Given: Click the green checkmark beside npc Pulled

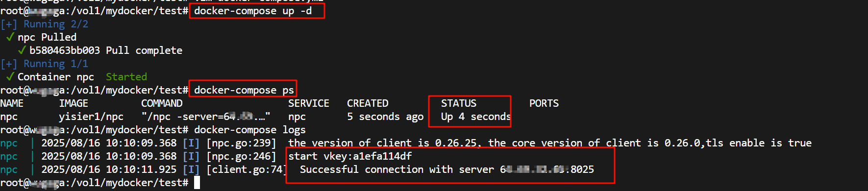Looking at the screenshot, I should [x=10, y=37].
